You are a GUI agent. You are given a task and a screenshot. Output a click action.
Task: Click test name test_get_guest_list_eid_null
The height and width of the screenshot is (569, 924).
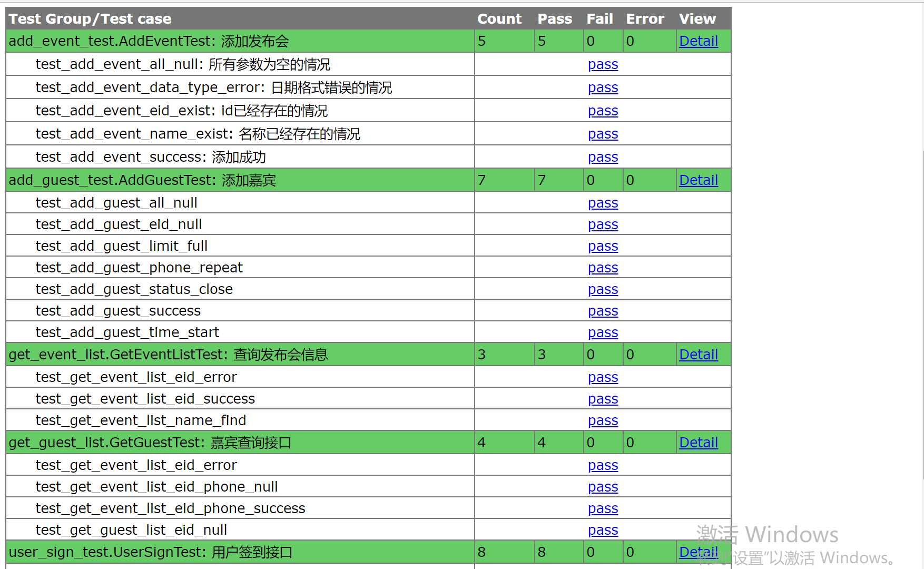(131, 530)
